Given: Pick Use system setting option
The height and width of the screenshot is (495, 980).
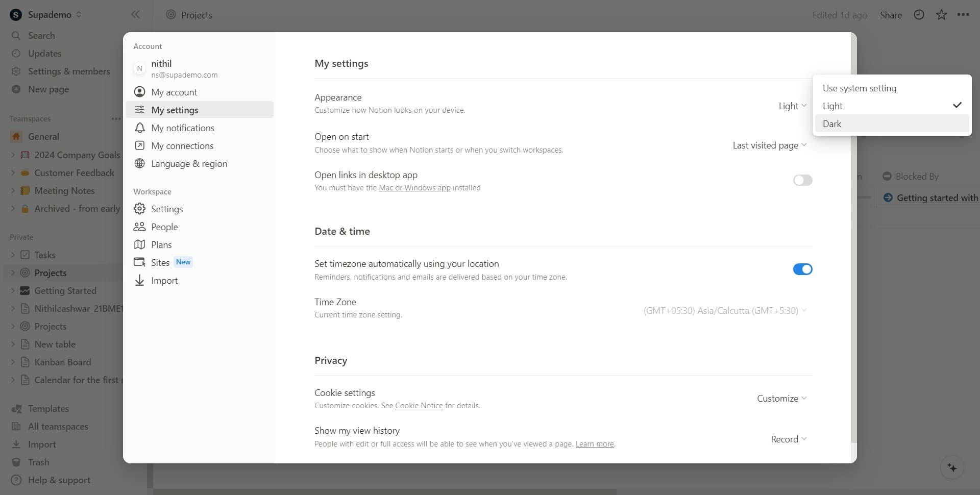Looking at the screenshot, I should 892,88.
